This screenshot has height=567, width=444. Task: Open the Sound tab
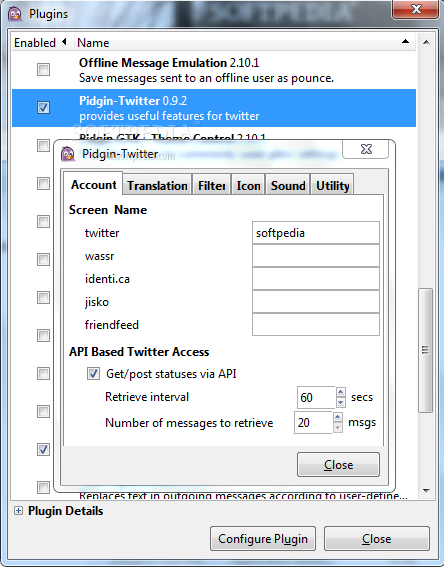288,186
